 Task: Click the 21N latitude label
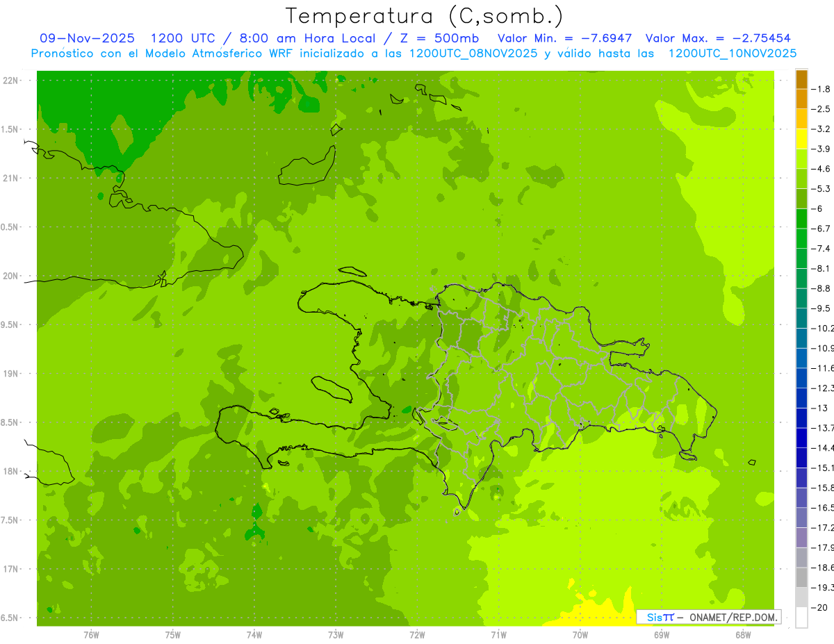click(10, 179)
